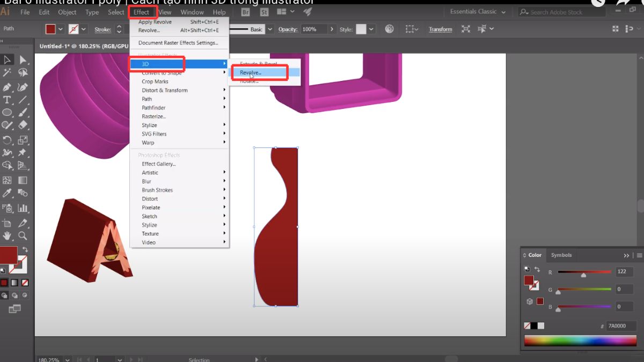The image size is (644, 362).
Task: Enable Draw Normal mode
Action: click(x=4, y=295)
